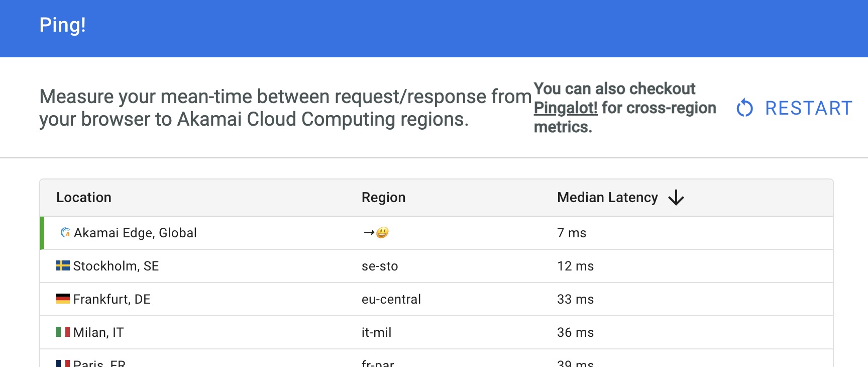This screenshot has height=367, width=868.
Task: Click the 12 ms latency value
Action: click(x=575, y=266)
